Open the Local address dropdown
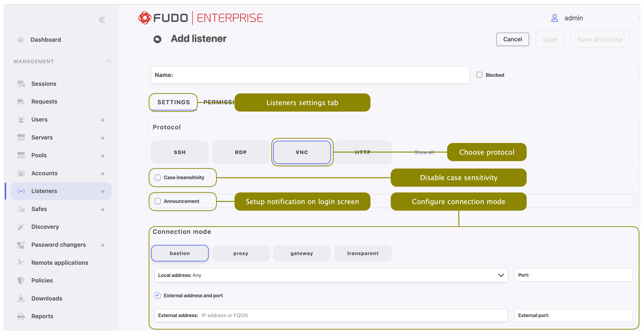This screenshot has width=644, height=336. pos(501,275)
